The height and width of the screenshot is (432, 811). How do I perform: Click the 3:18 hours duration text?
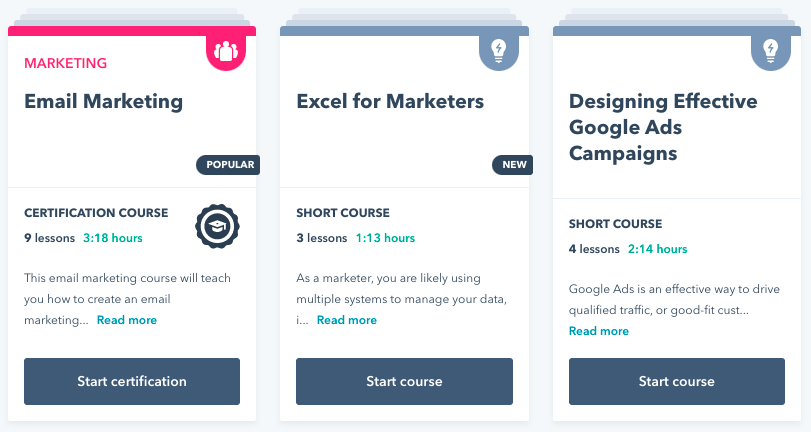pos(113,238)
